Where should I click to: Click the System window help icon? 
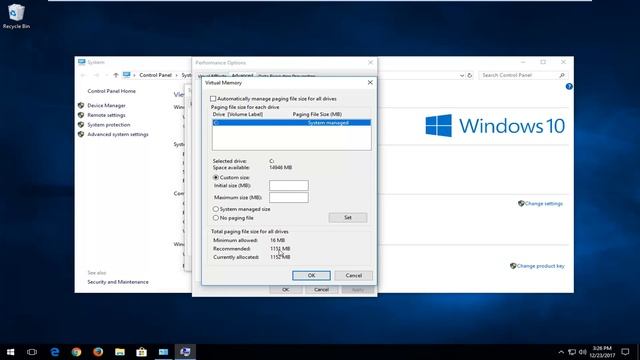point(569,87)
